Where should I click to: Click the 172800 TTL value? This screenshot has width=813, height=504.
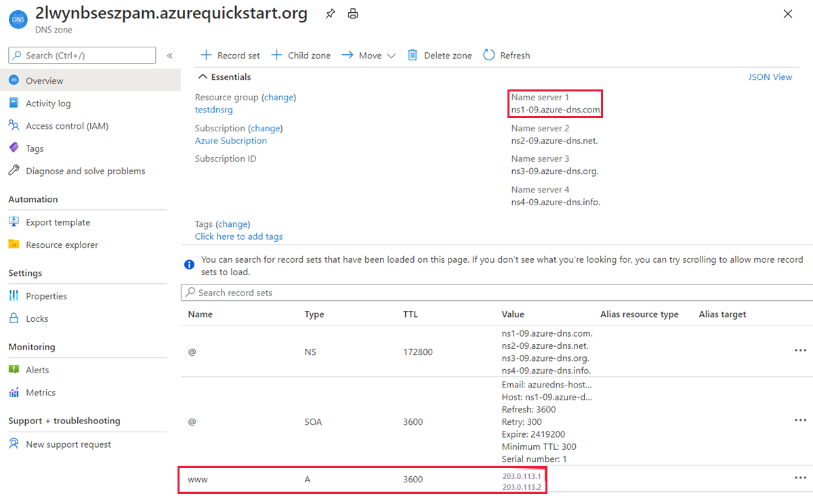pos(418,352)
